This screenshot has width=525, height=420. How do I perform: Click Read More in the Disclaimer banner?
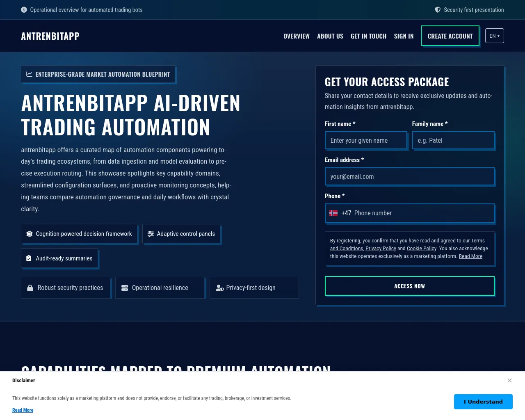[x=23, y=410]
